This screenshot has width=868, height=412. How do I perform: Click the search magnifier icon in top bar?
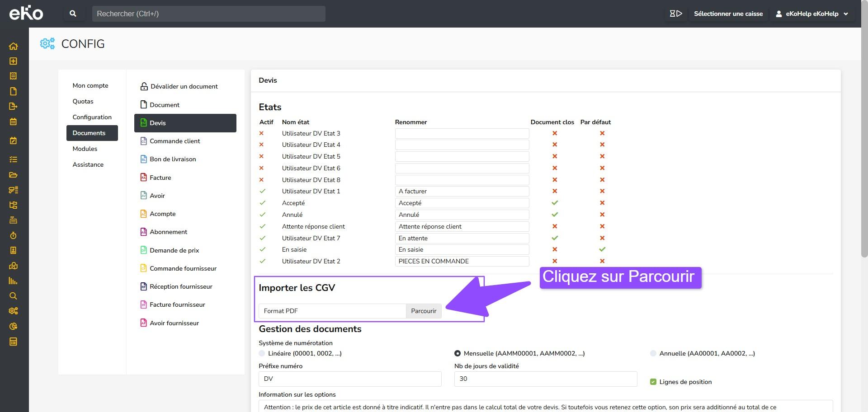click(x=73, y=14)
